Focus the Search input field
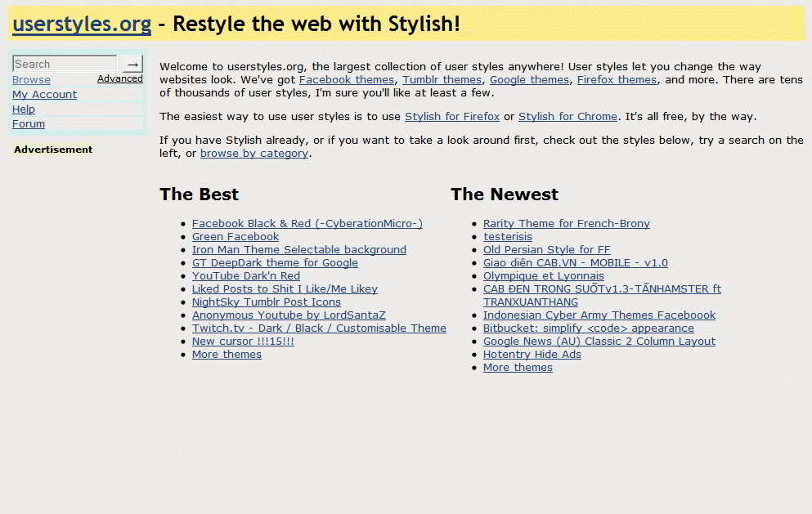 65,64
